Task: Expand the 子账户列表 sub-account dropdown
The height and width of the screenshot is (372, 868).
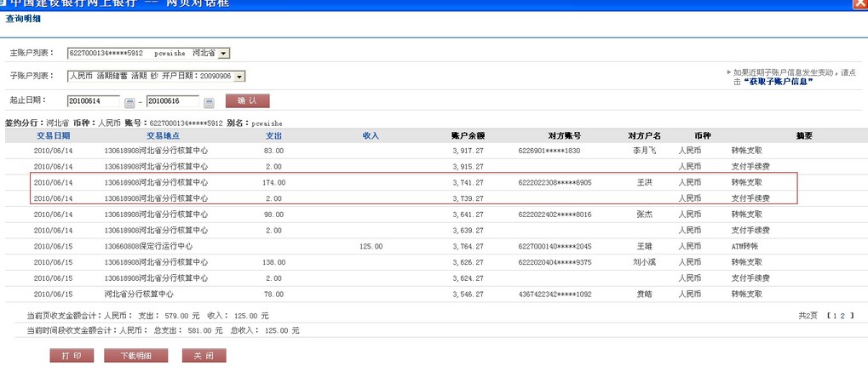Action: pyautogui.click(x=239, y=76)
